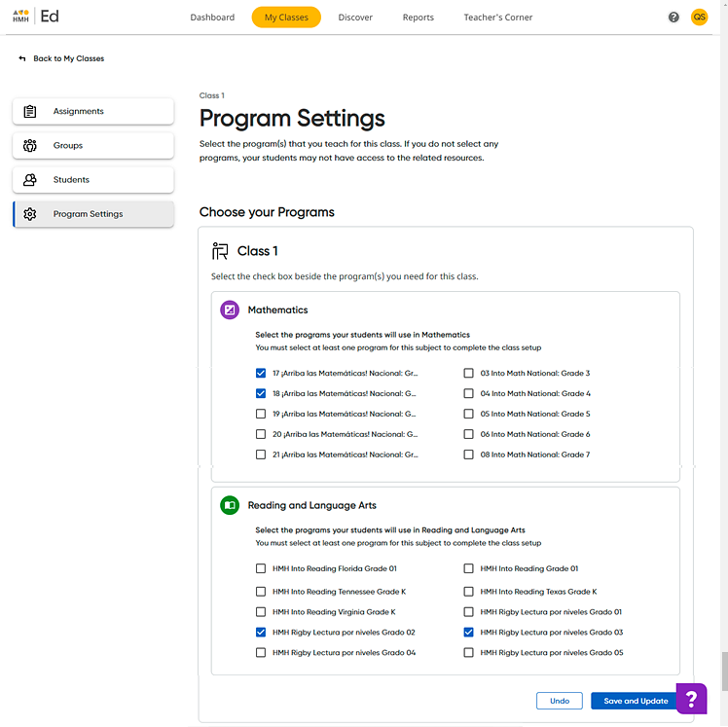Click the Undo button
Image resolution: width=728 pixels, height=727 pixels.
(560, 701)
